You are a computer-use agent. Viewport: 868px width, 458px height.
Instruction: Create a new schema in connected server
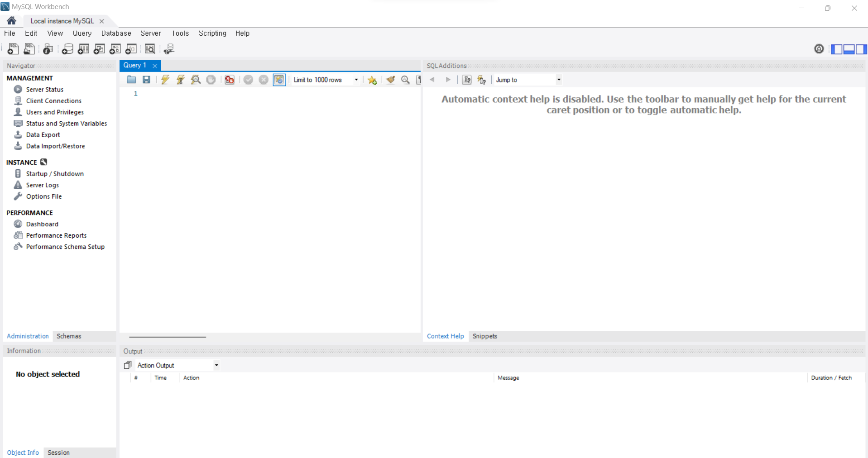point(67,49)
